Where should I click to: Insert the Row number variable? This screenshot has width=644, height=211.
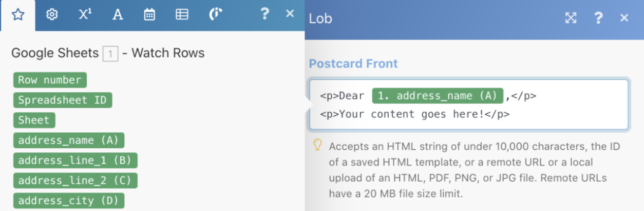click(x=50, y=80)
